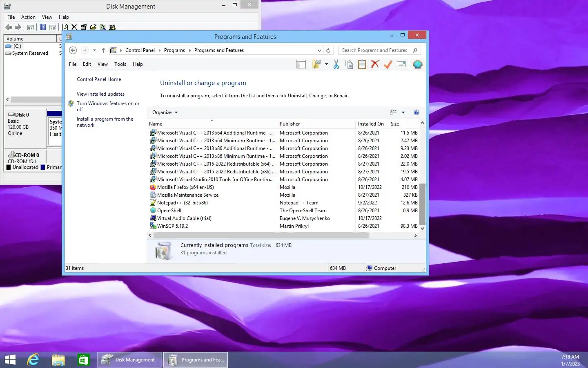588x368 pixels.
Task: Select Virtual Audio Cable (trial) entry
Action: click(283, 218)
